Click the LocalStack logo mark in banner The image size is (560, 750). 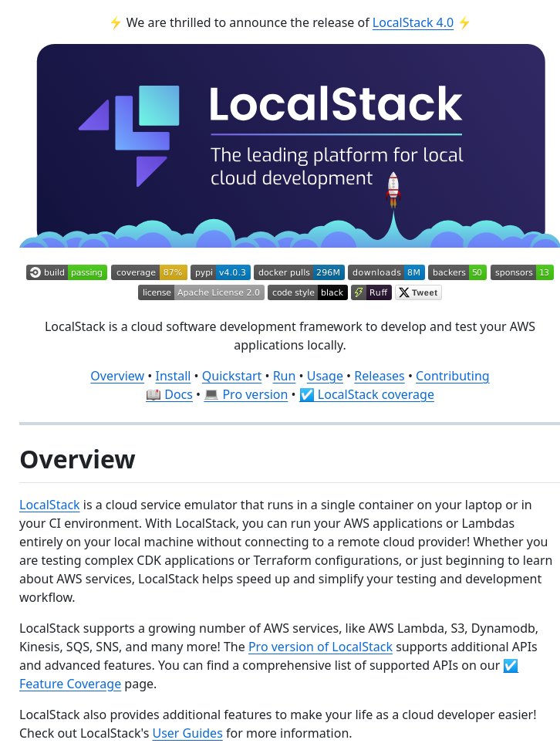129,136
